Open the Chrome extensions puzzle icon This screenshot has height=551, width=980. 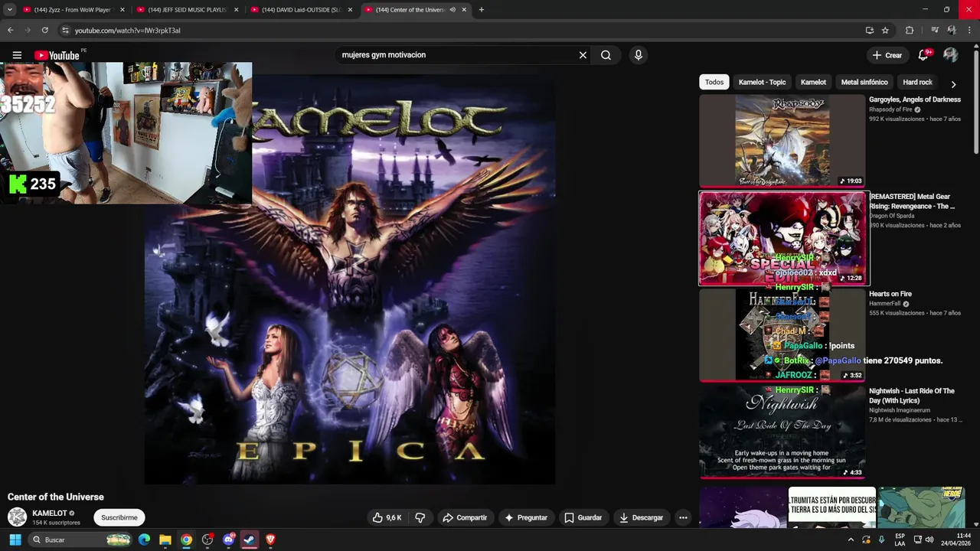(x=910, y=30)
